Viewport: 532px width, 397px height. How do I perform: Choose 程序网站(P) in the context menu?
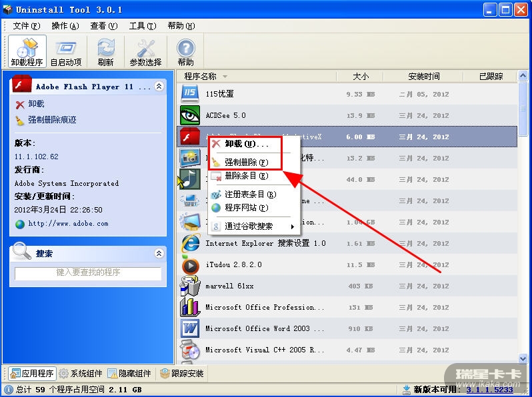254,207
